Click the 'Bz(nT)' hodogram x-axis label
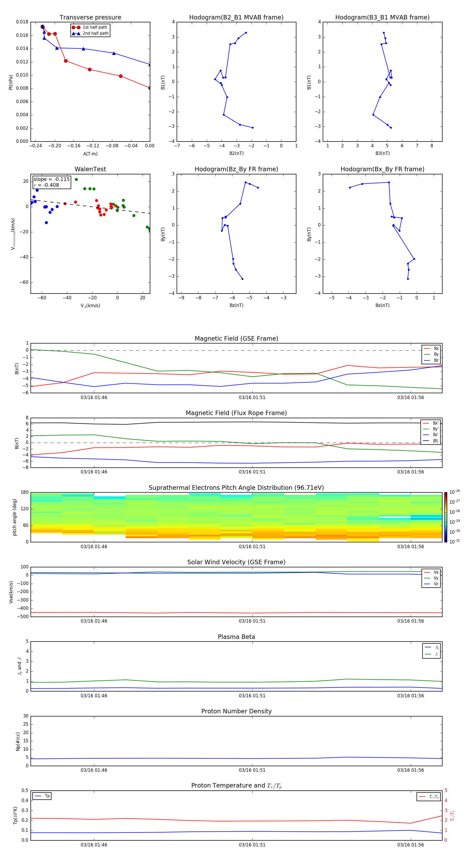This screenshot has height=868, width=473. [236, 305]
